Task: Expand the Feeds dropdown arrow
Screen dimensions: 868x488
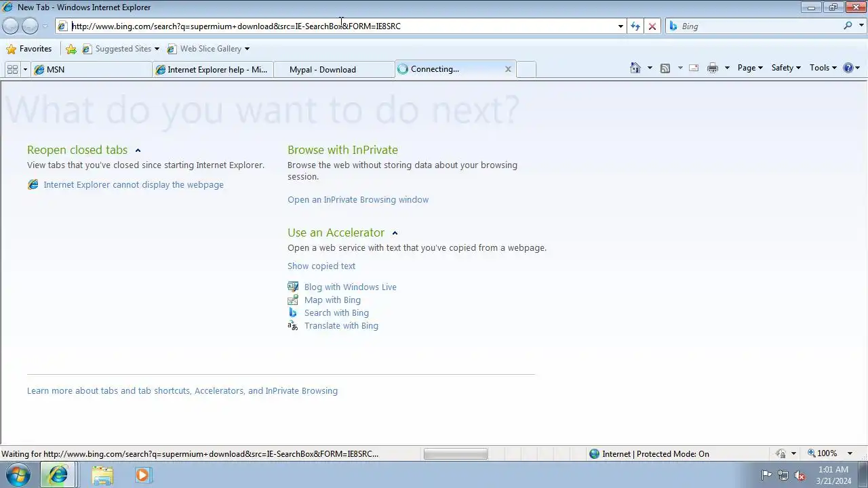Action: coord(679,68)
